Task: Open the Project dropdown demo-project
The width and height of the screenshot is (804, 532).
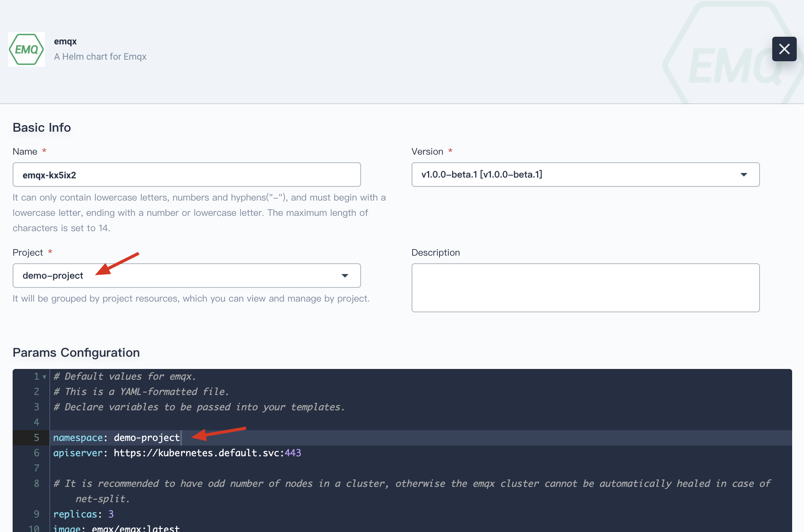Action: (x=187, y=276)
